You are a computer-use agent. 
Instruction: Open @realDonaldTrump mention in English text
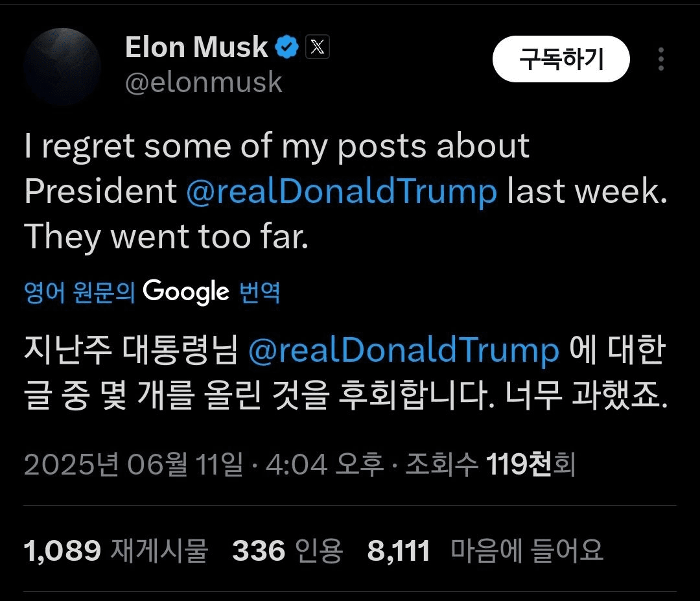pos(342,192)
